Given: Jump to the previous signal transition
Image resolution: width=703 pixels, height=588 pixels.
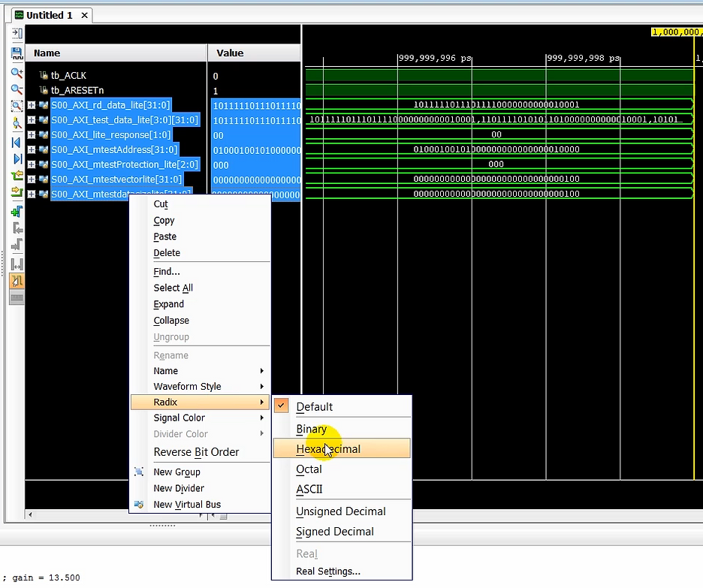Looking at the screenshot, I should tap(17, 175).
